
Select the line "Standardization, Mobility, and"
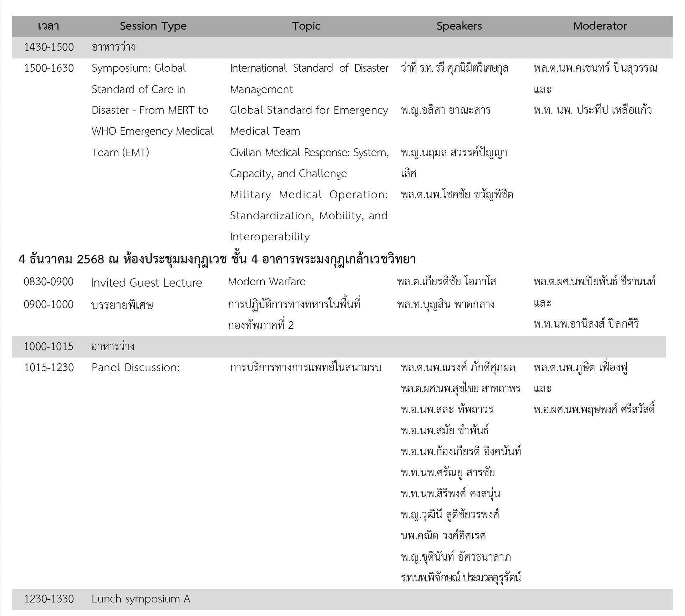coord(309,216)
